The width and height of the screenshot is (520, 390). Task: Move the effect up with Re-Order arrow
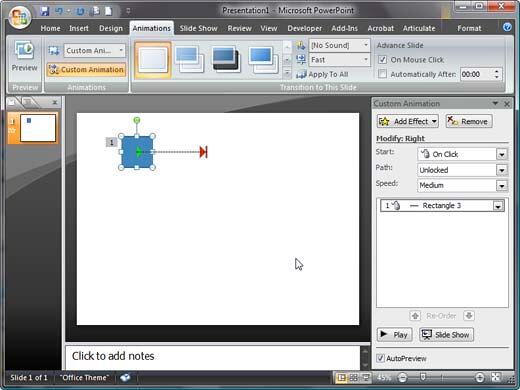pyautogui.click(x=415, y=315)
